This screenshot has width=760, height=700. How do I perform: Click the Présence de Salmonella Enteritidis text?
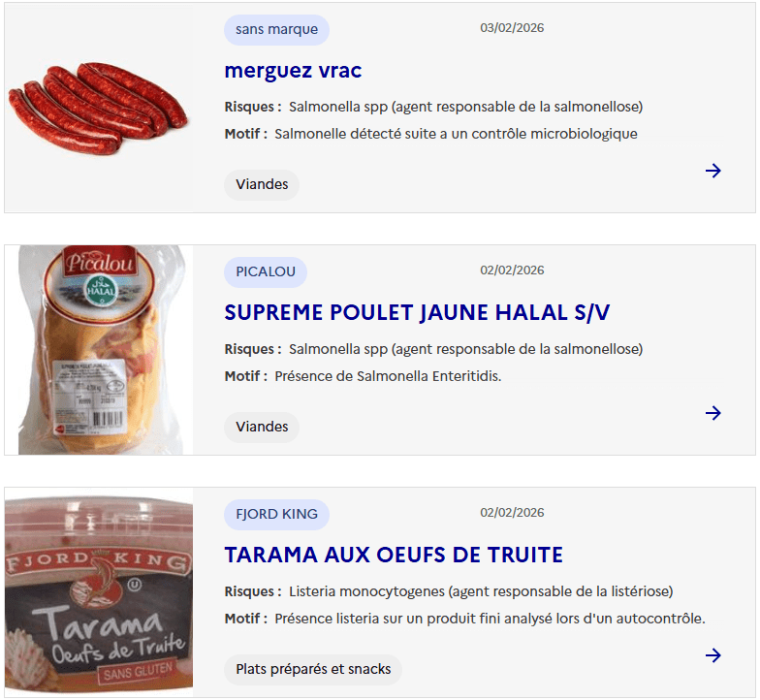(x=388, y=376)
